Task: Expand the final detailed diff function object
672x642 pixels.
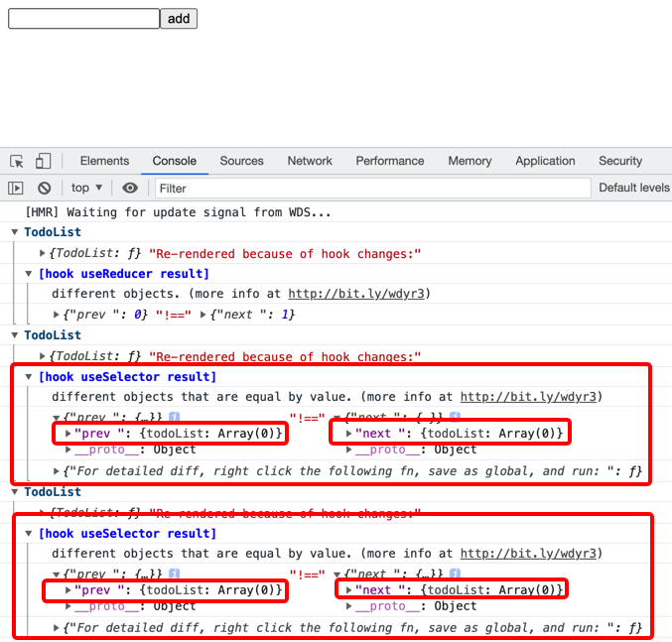Action: [56, 628]
